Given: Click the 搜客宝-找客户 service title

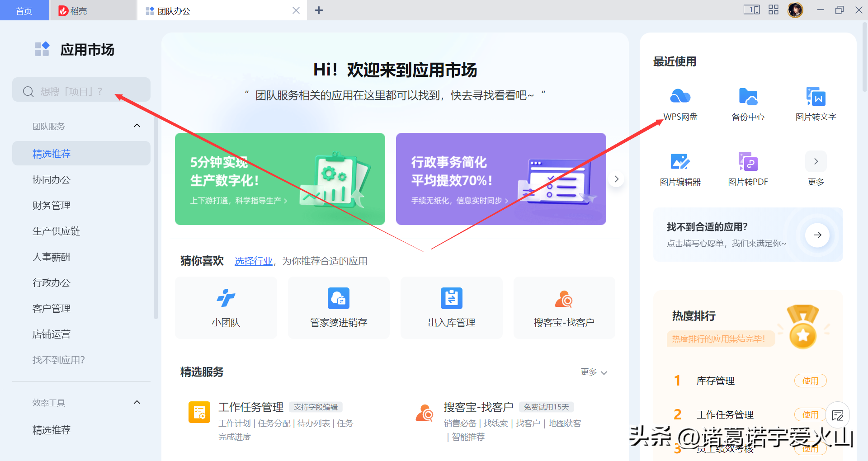Looking at the screenshot, I should point(478,407).
